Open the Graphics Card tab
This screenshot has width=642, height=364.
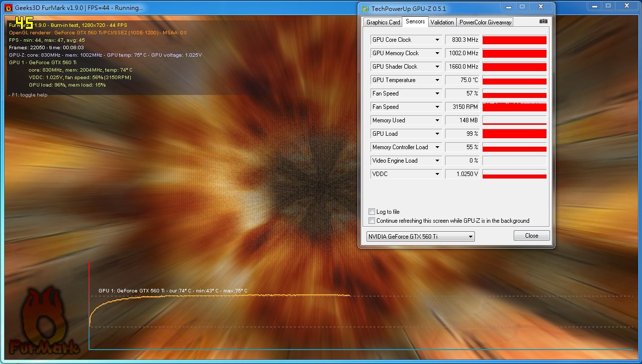(x=383, y=22)
